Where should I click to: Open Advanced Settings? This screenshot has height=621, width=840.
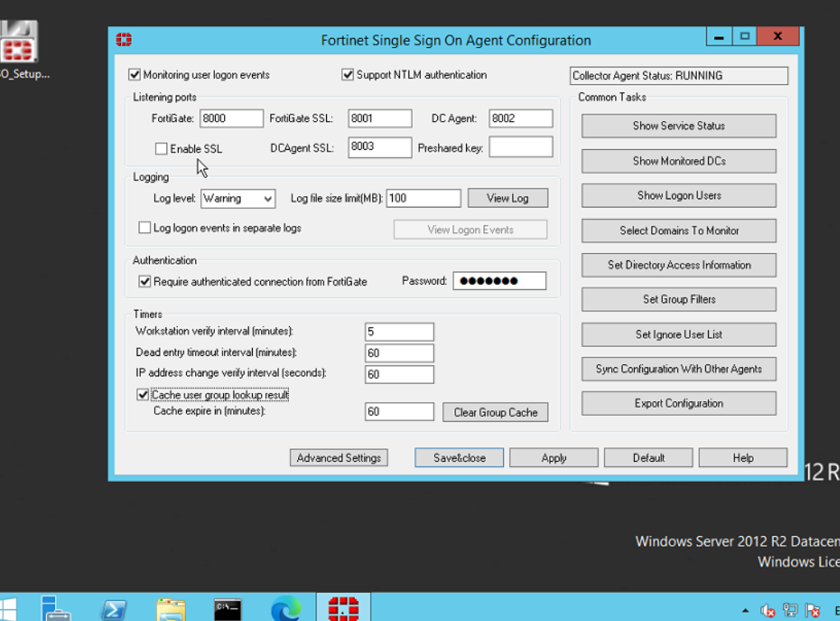pos(338,458)
